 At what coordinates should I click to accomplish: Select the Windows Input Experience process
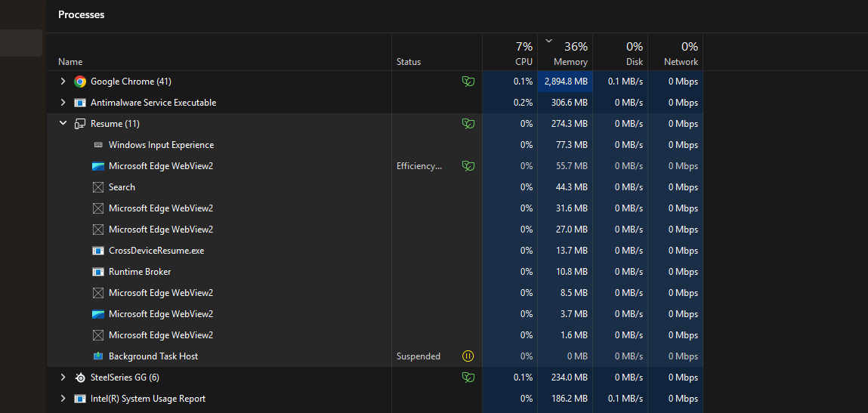point(161,145)
